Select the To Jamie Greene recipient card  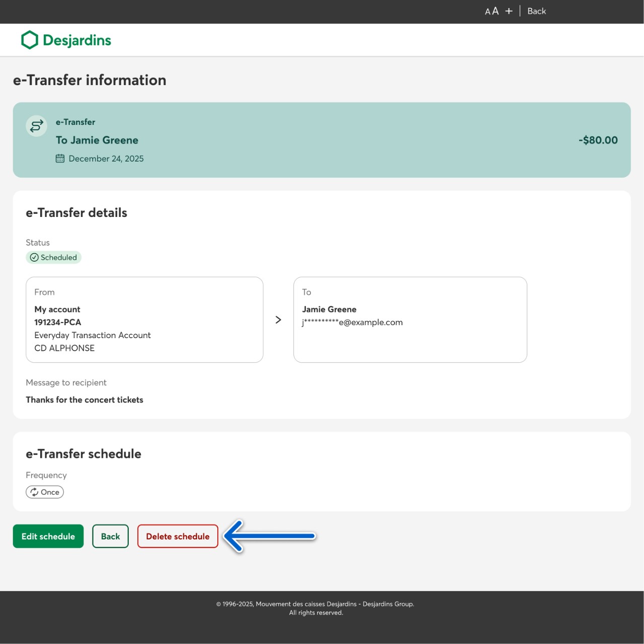[x=410, y=319]
